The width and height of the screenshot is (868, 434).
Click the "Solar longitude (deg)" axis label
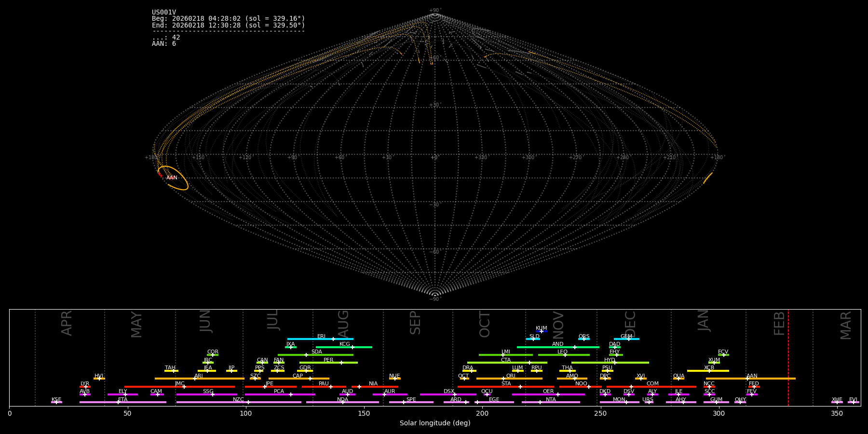tap(435, 423)
